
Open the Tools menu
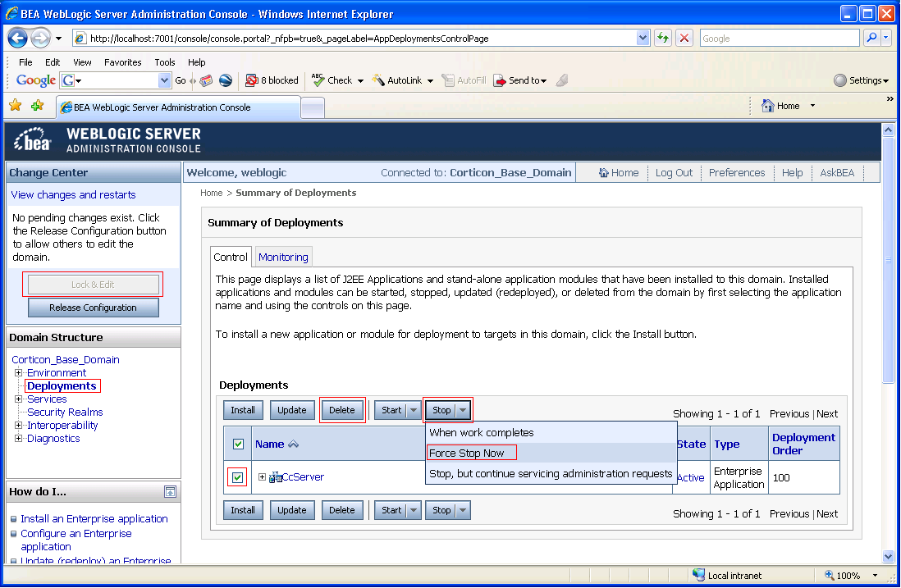click(164, 62)
